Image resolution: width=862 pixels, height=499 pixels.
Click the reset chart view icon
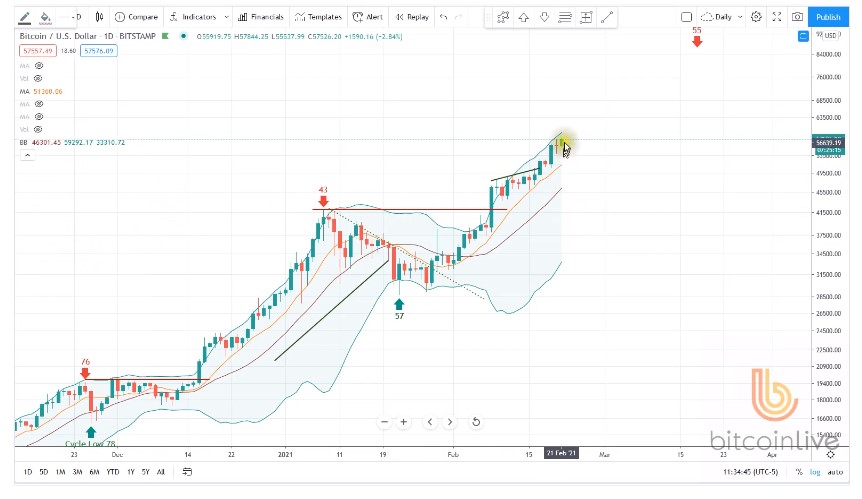pyautogui.click(x=476, y=422)
